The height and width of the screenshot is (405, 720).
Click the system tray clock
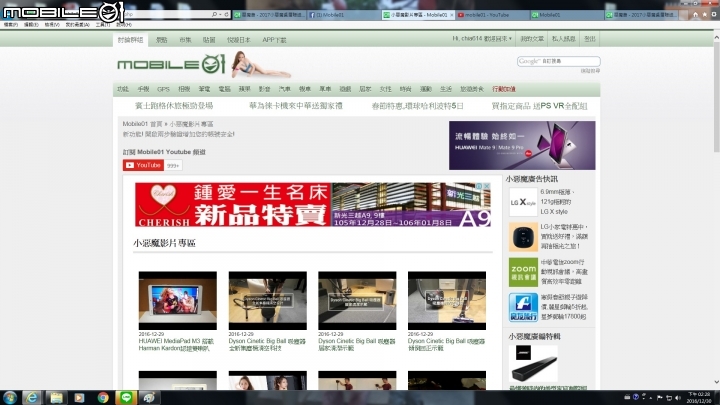698,398
